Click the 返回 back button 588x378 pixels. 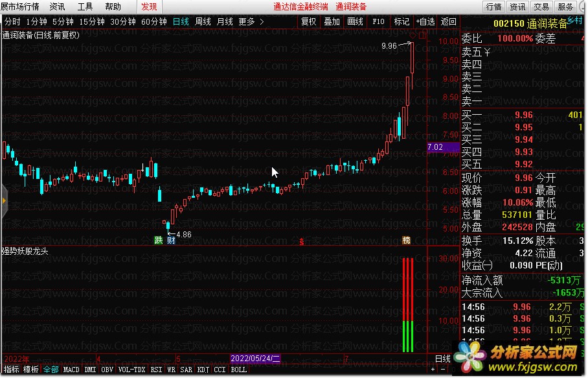448,22
